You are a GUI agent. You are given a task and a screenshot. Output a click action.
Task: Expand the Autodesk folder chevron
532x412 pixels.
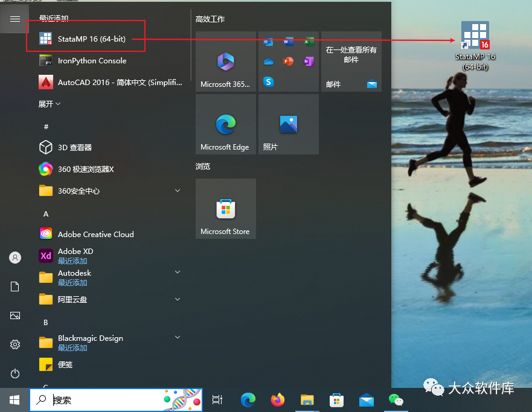click(x=178, y=271)
